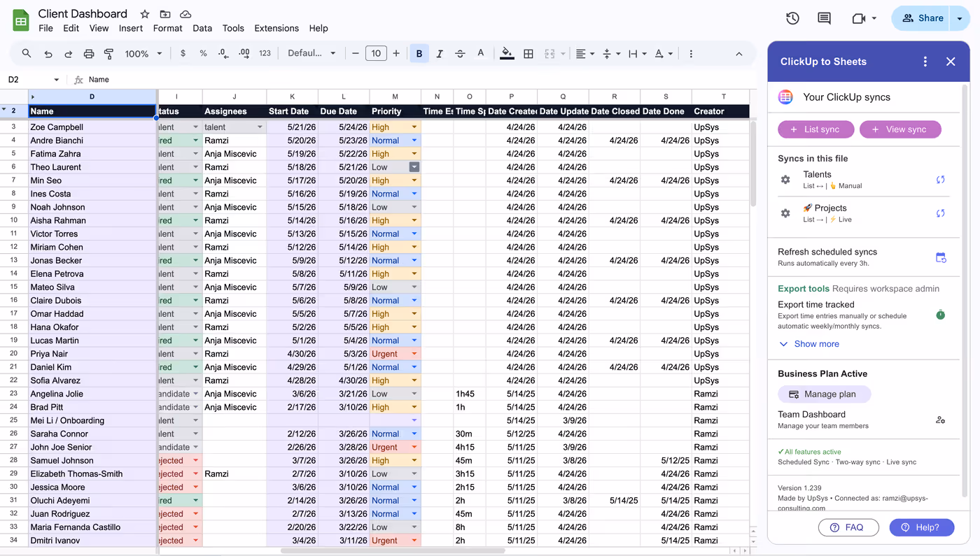This screenshot has width=980, height=556.
Task: Open the font family dropdown
Action: coord(312,54)
